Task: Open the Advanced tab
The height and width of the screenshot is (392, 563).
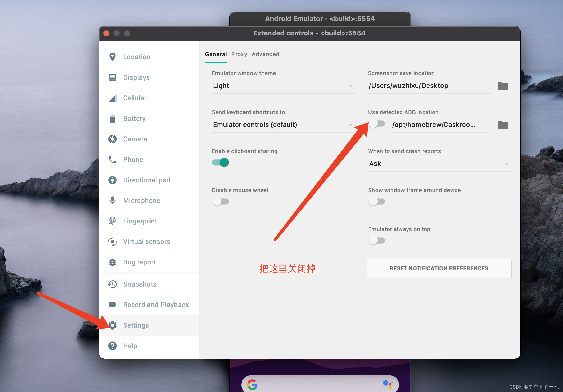Action: (265, 54)
